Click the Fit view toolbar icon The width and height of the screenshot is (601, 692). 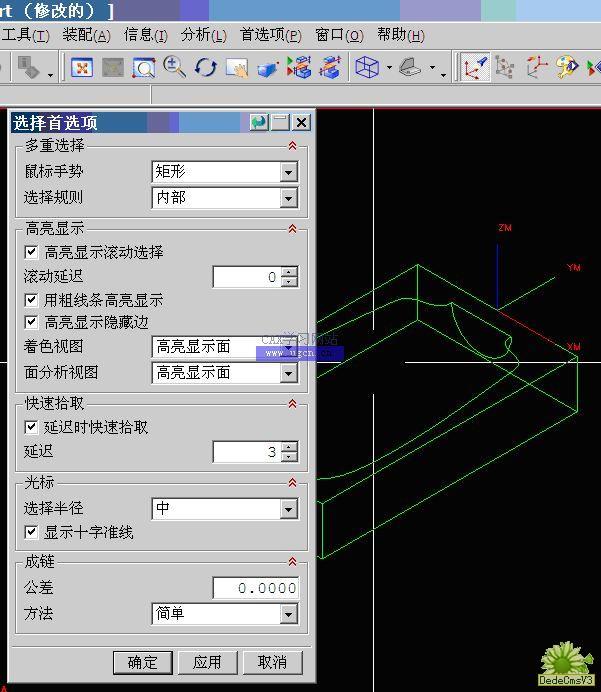(x=82, y=68)
